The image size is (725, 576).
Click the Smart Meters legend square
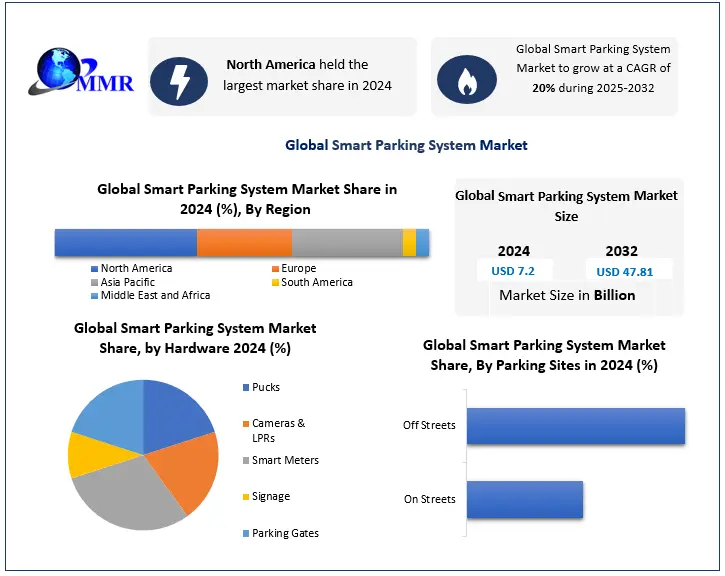pyautogui.click(x=245, y=460)
